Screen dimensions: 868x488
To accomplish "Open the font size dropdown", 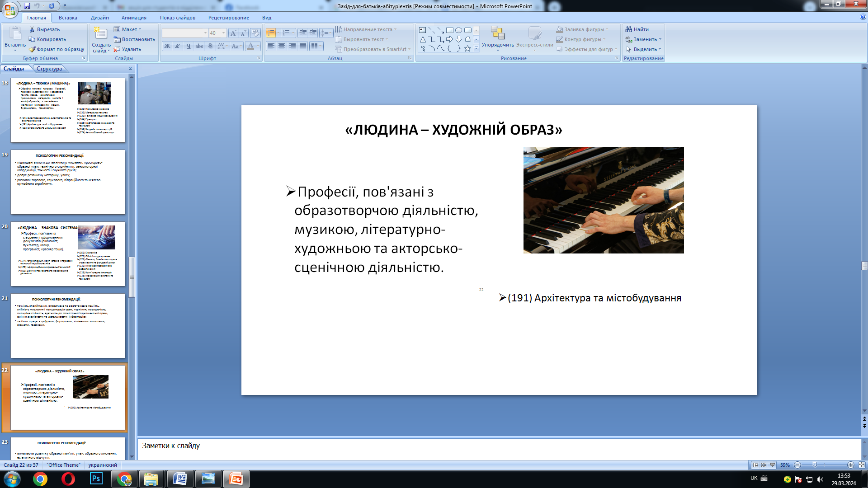I will tap(223, 33).
